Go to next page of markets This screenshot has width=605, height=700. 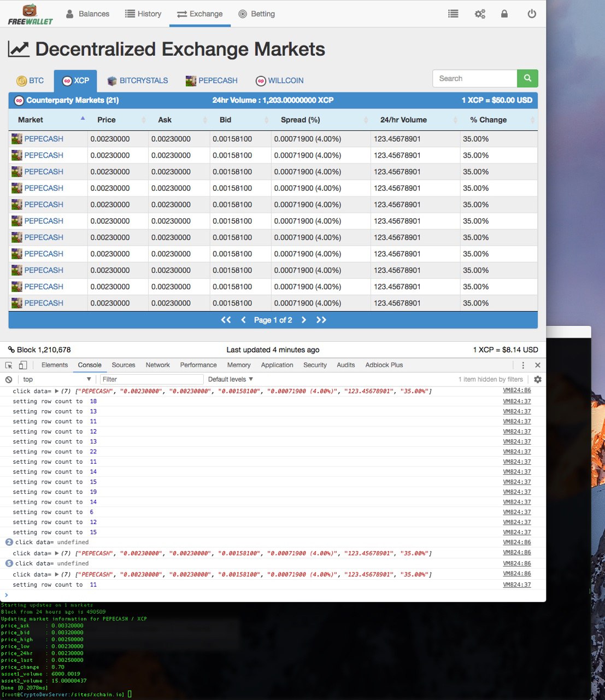click(x=304, y=320)
